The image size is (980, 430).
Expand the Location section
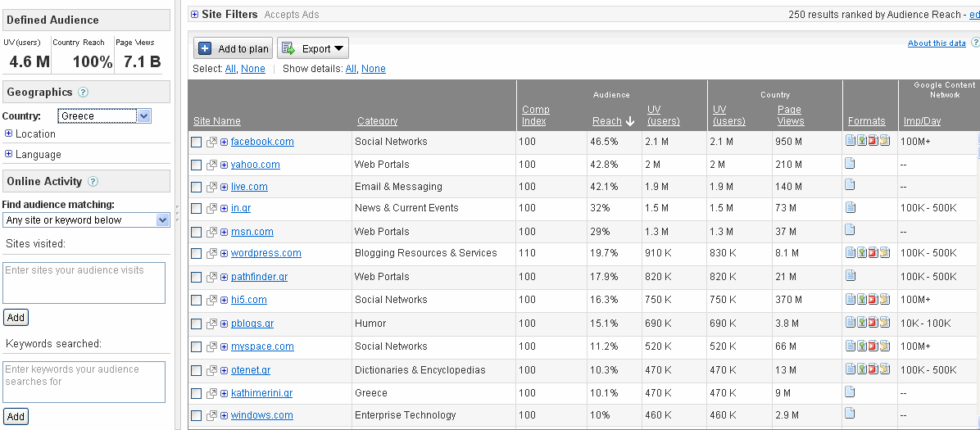pyautogui.click(x=8, y=134)
